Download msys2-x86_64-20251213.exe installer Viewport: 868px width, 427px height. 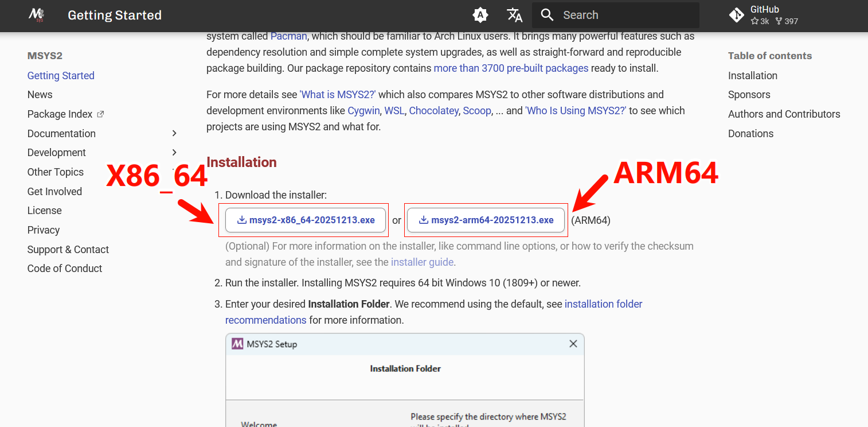click(306, 220)
